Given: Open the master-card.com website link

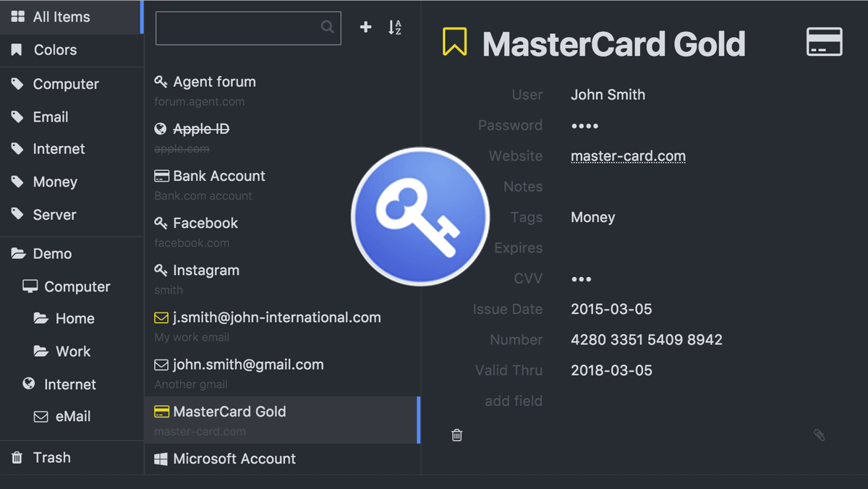Looking at the screenshot, I should click(628, 156).
